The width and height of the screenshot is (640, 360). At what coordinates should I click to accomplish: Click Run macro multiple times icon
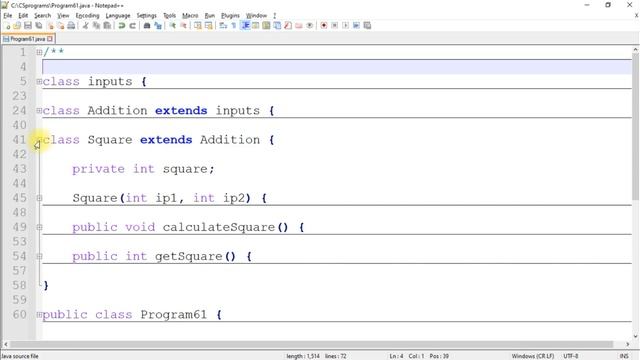pos(356,25)
